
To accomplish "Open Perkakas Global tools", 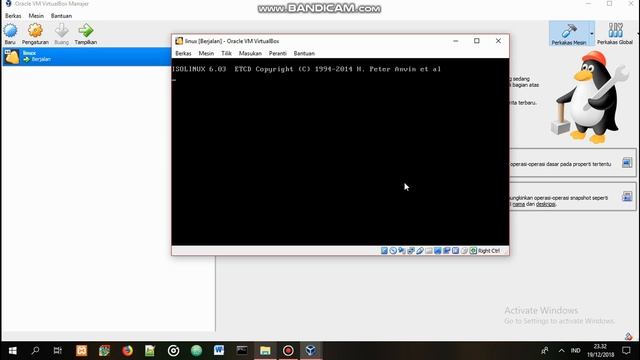I will [615, 33].
